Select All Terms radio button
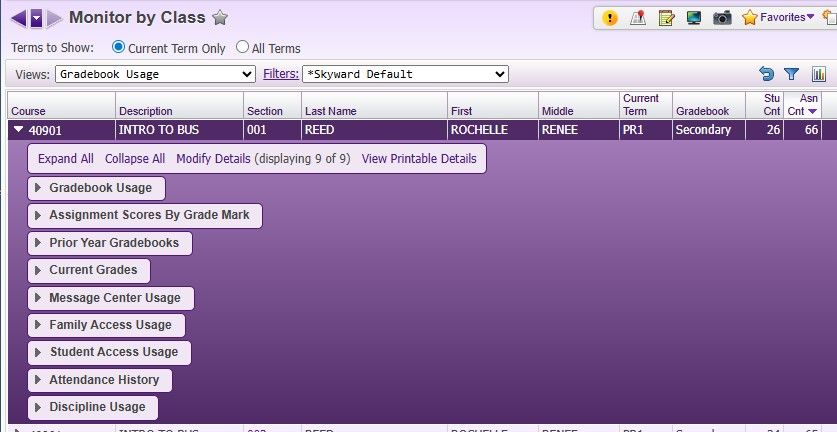Image resolution: width=837 pixels, height=432 pixels. (x=242, y=47)
